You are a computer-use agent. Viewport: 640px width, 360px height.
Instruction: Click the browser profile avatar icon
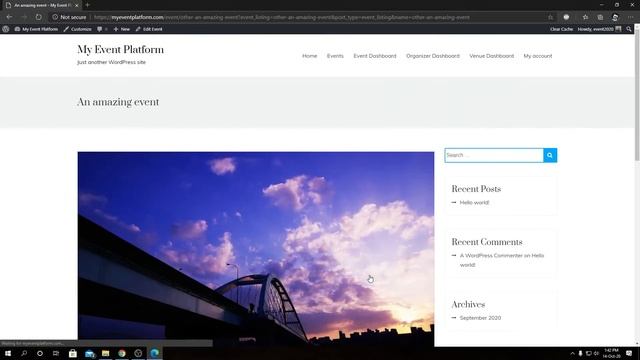(x=615, y=17)
